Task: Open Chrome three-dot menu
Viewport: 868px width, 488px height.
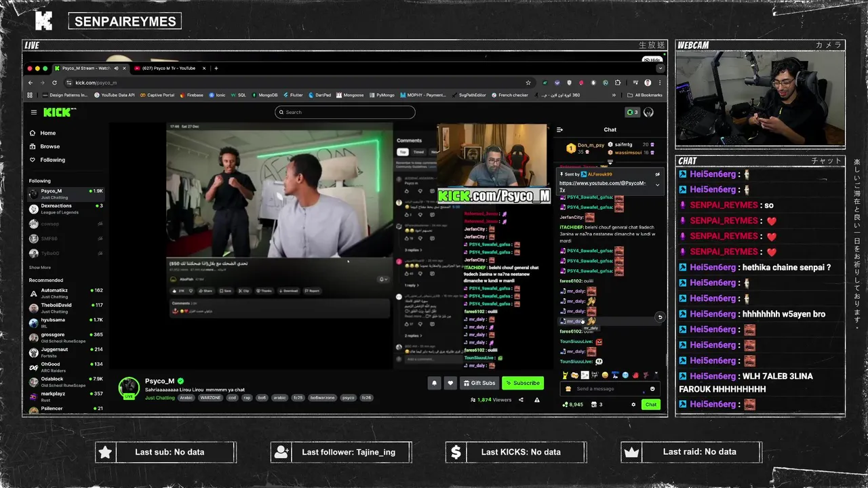Action: coord(660,83)
